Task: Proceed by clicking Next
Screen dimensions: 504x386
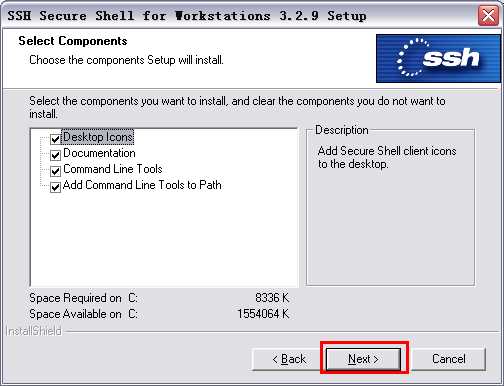Action: tap(363, 359)
